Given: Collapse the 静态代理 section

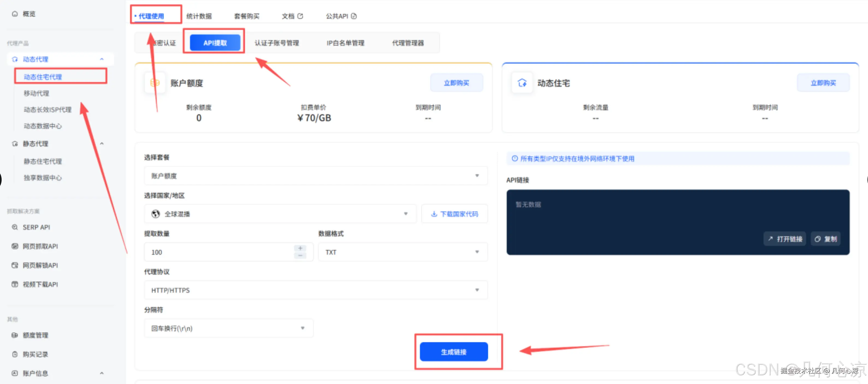Looking at the screenshot, I should pos(102,143).
